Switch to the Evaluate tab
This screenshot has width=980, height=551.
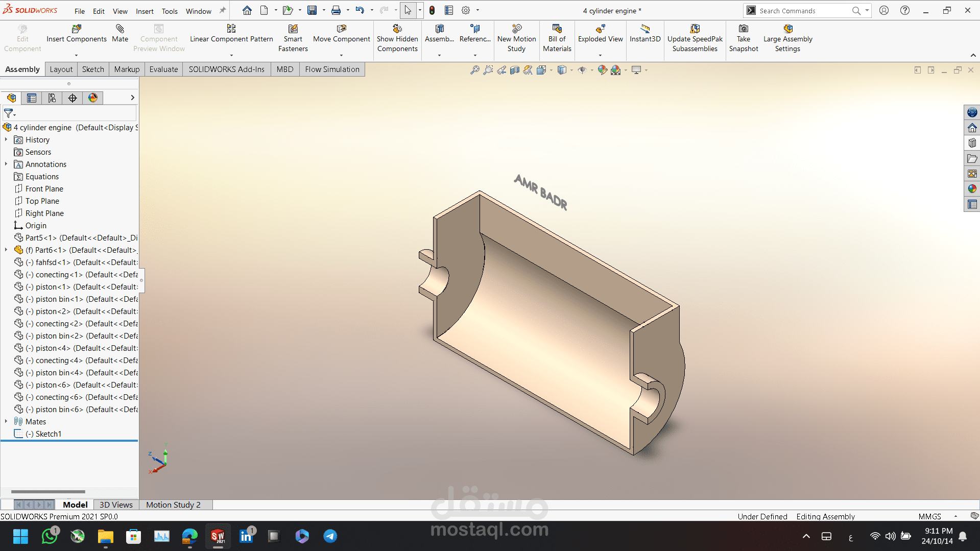pos(163,69)
